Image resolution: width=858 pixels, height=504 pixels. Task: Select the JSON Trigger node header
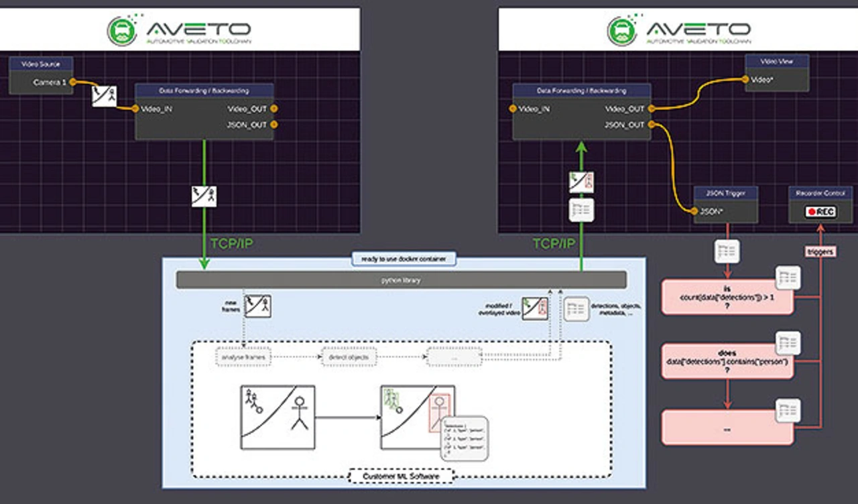(x=726, y=193)
